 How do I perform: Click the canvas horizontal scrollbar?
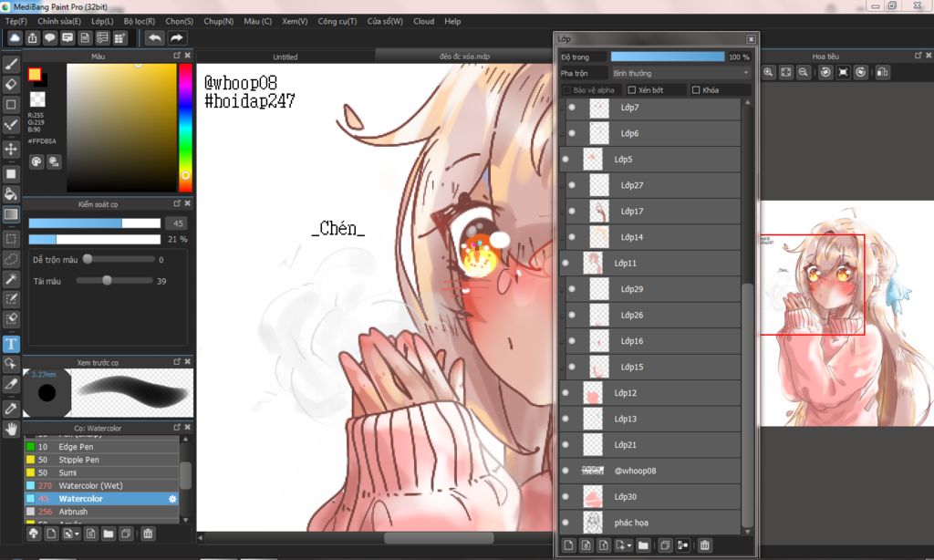click(439, 538)
